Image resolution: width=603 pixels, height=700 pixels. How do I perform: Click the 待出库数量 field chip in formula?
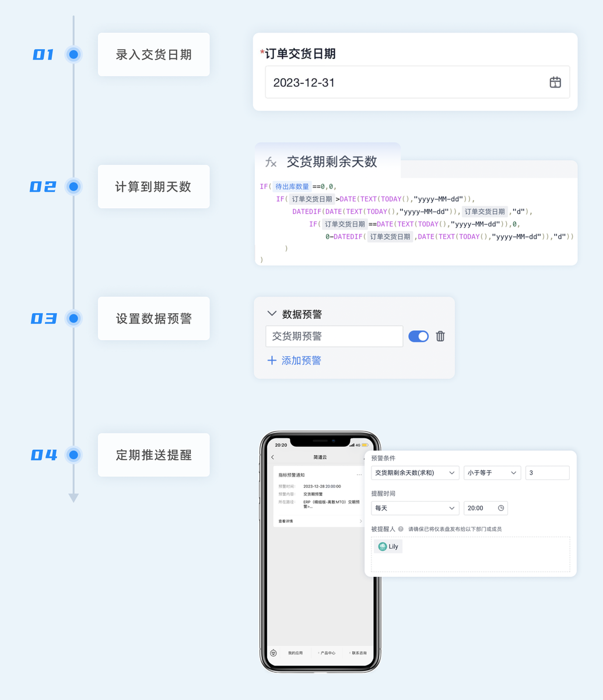tap(292, 187)
